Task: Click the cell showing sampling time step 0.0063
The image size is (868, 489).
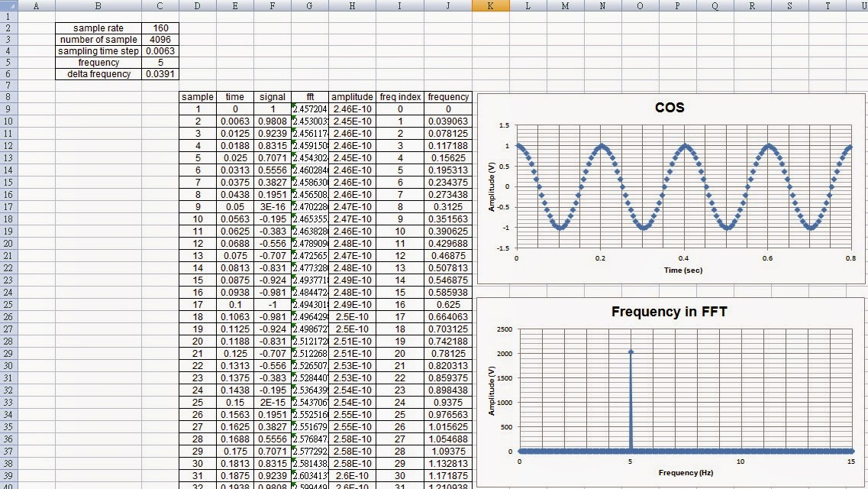Action: 160,50
